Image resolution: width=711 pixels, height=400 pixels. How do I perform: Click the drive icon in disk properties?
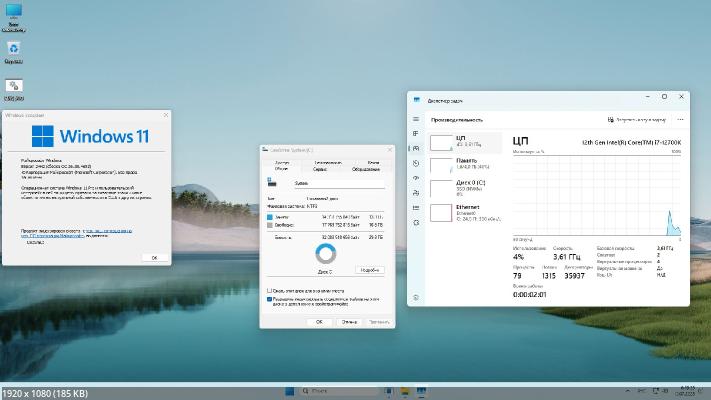point(272,182)
